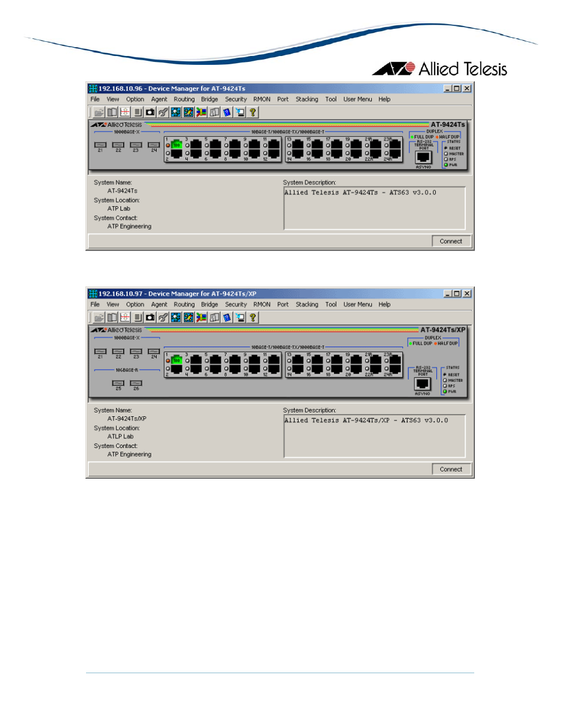Minimize the 192.168.10.96 Device Manager window
The width and height of the screenshot is (562, 728).
(x=448, y=88)
